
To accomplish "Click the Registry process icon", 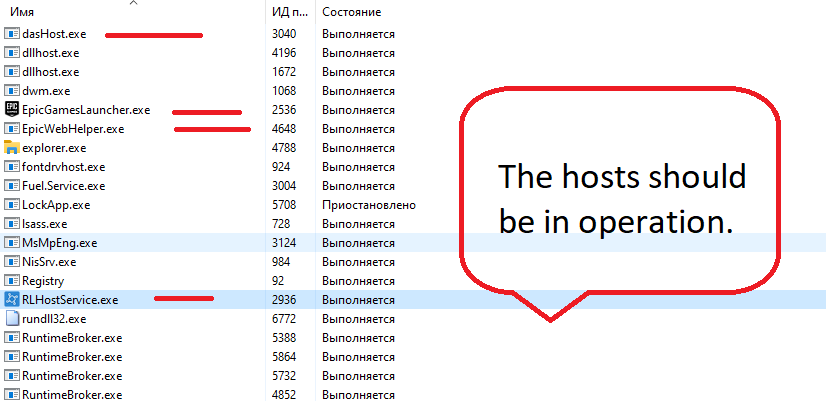I will (12, 281).
